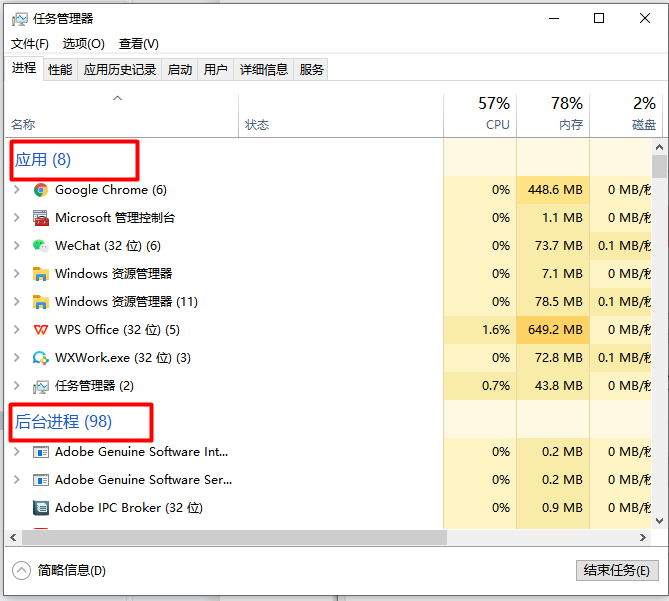Click the WXWork.exe icon
The width and height of the screenshot is (669, 601).
tap(41, 358)
